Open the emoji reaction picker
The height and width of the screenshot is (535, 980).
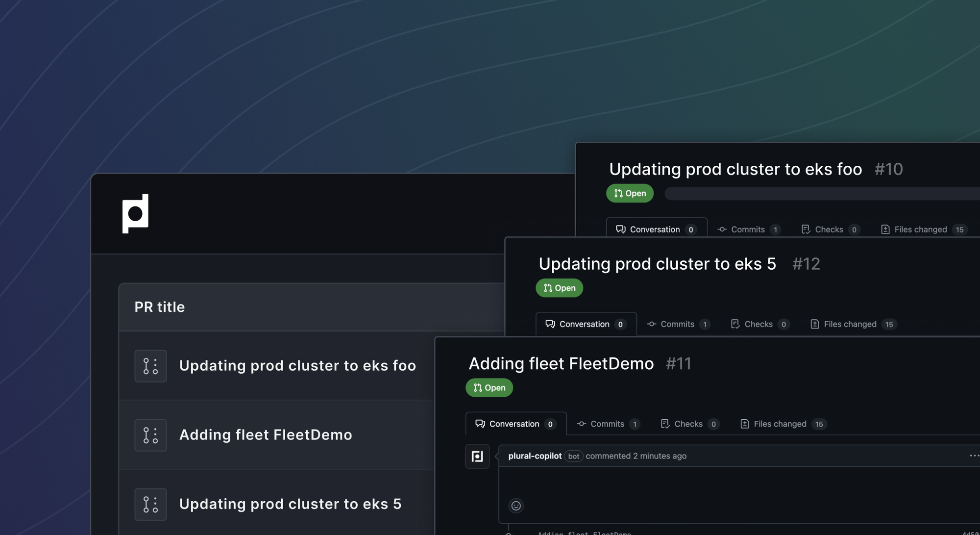[x=516, y=506]
